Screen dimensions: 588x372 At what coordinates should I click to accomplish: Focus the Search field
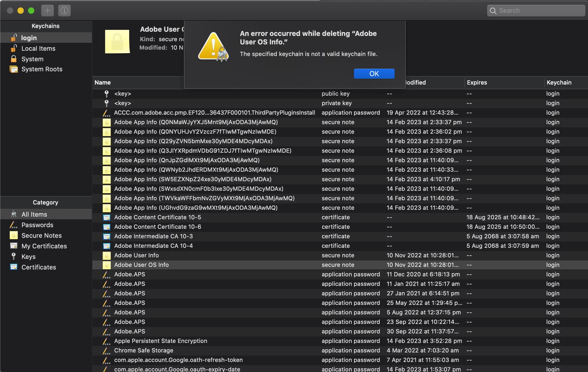click(539, 11)
